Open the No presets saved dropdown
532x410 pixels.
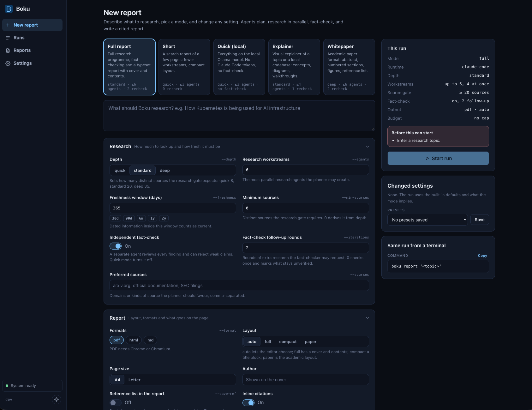[x=427, y=220]
